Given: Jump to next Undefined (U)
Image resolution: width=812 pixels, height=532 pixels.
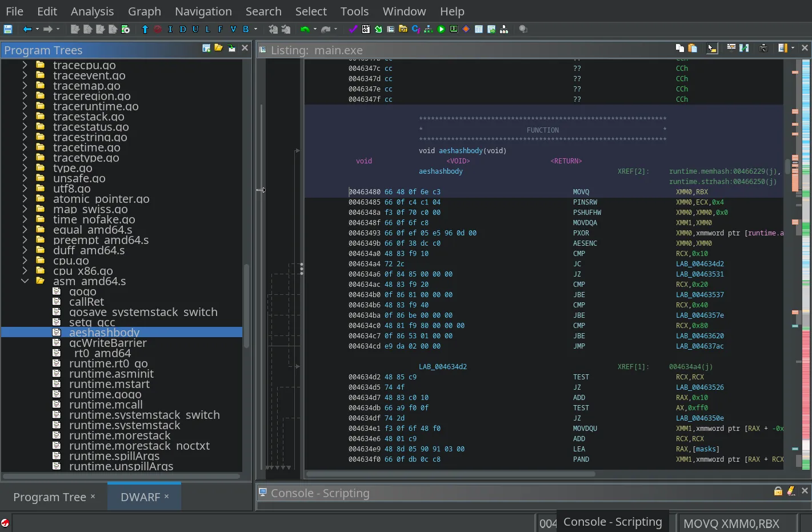Looking at the screenshot, I should (x=195, y=29).
